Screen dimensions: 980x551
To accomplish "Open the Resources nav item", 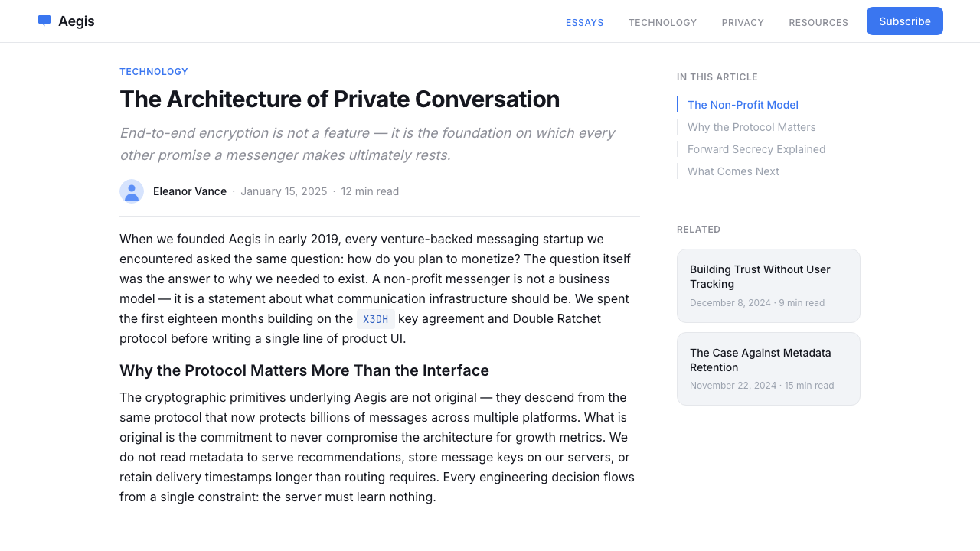I will (818, 22).
